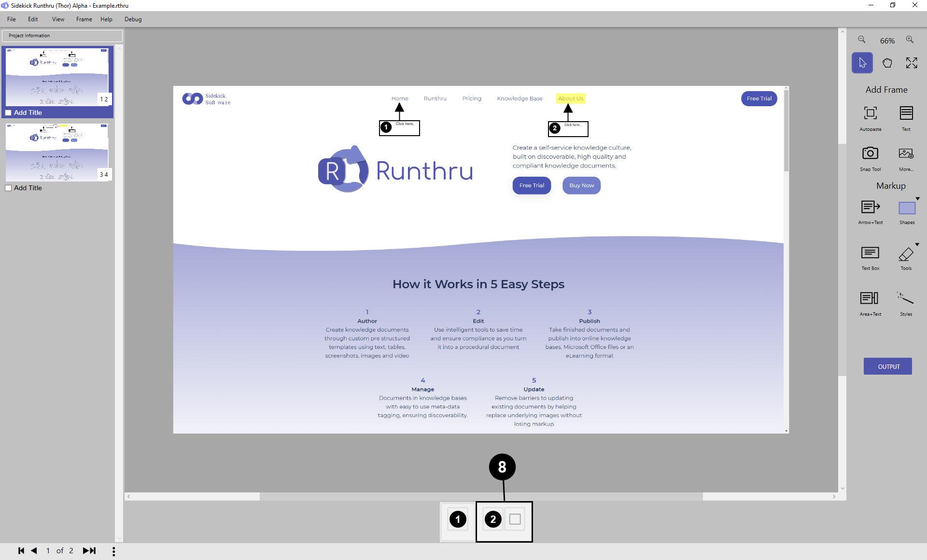This screenshot has width=927, height=560.
Task: Click the horizontal scrollbar right arrow
Action: [834, 496]
